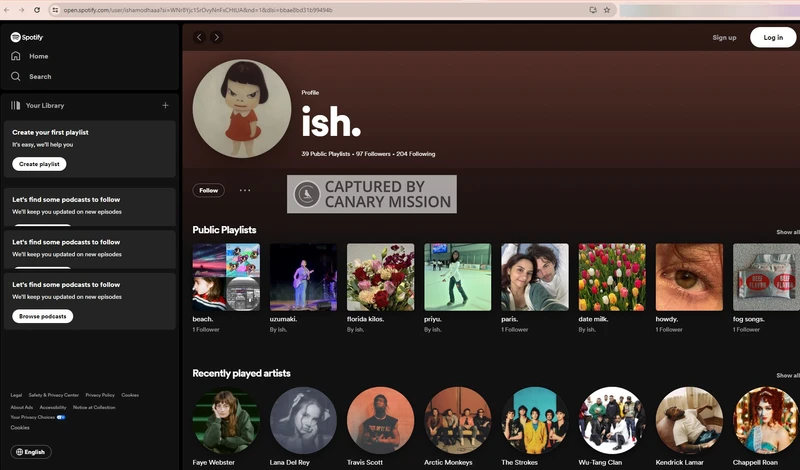Click the howdy. playlist title
The image size is (800, 470).
pyautogui.click(x=667, y=319)
